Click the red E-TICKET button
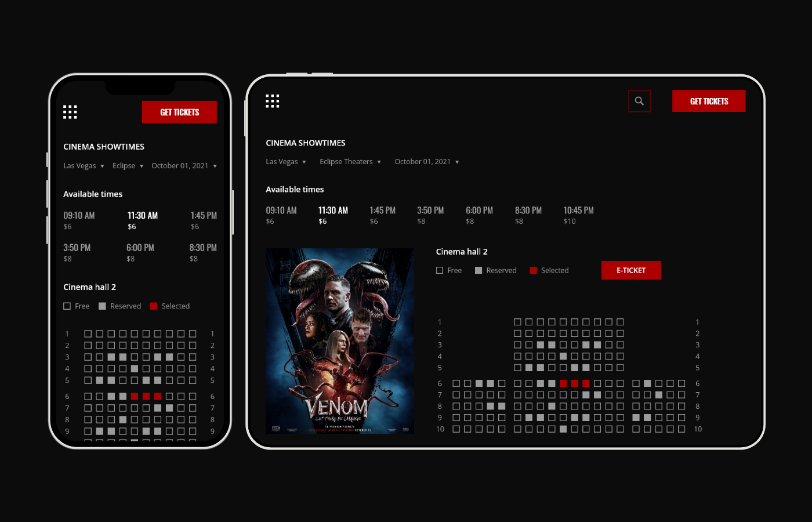812x522 pixels. (631, 270)
